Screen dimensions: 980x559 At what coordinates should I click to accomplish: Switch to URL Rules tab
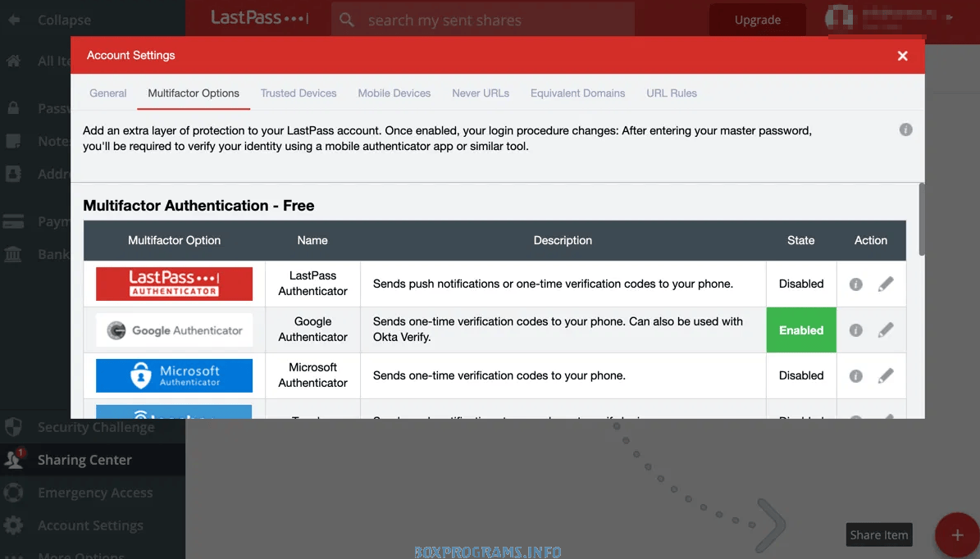point(671,93)
